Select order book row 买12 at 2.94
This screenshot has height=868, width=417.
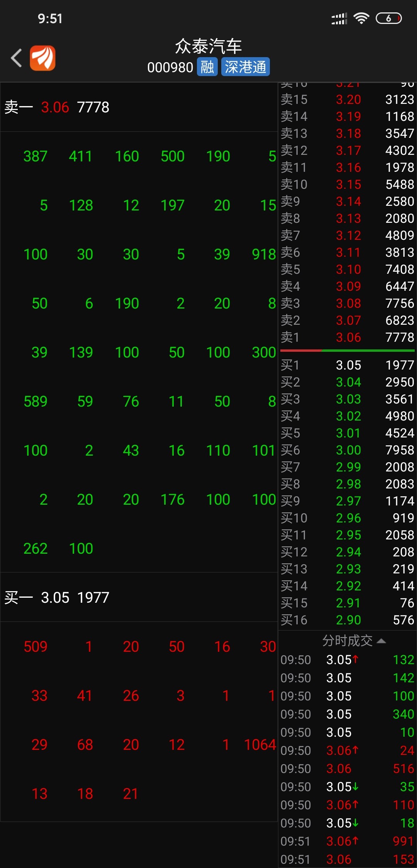coord(347,552)
